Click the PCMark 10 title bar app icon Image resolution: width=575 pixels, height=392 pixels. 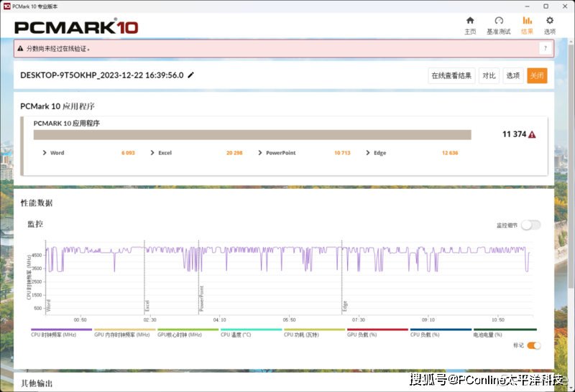[6, 6]
